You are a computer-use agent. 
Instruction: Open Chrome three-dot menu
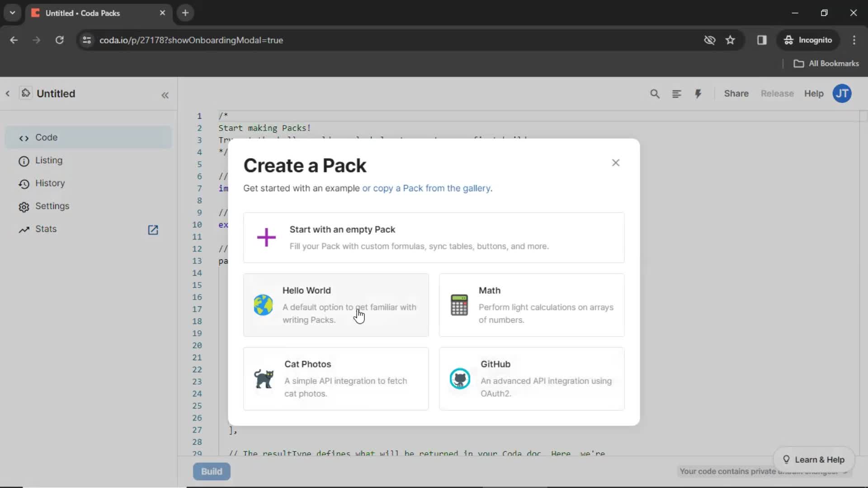(x=854, y=40)
